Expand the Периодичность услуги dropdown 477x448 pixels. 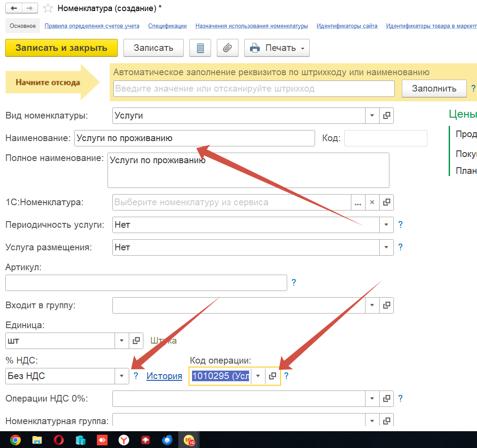pyautogui.click(x=387, y=225)
